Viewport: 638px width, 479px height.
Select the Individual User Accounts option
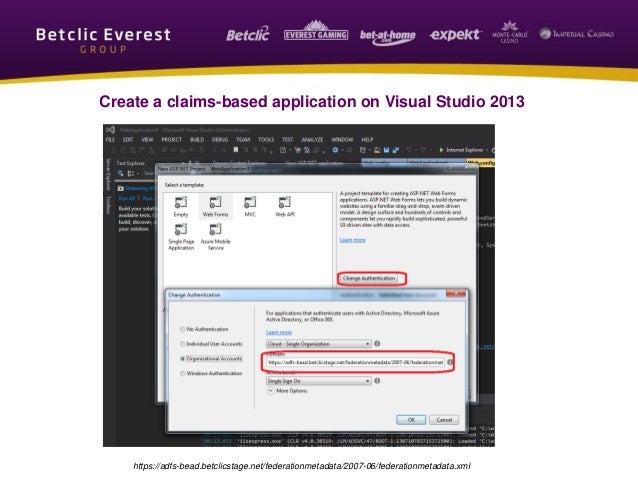[183, 344]
